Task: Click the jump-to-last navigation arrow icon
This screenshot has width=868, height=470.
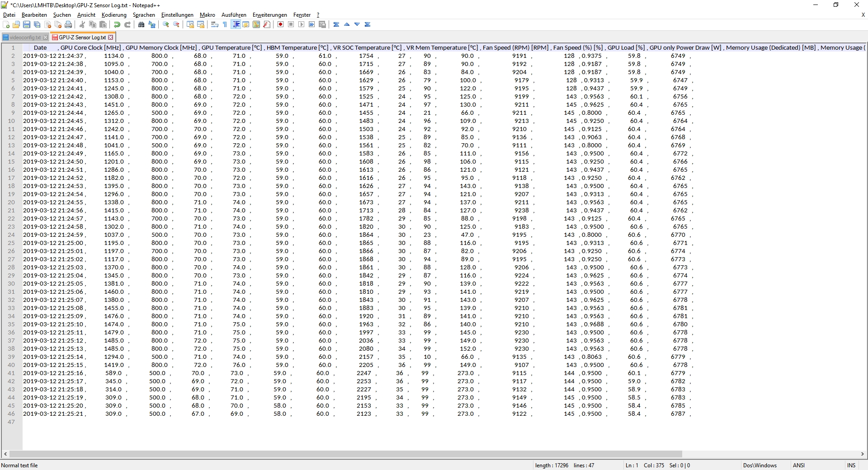Action: 368,25
